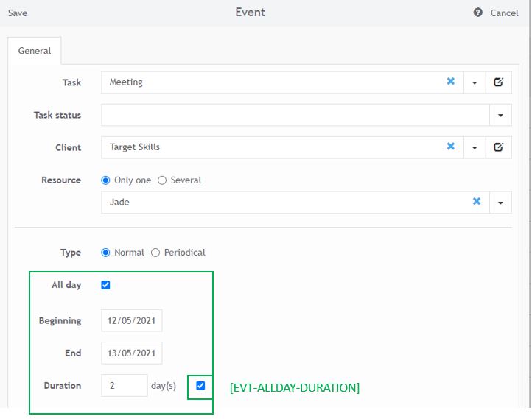
Task: Open the Client edit icon
Action: pos(498,147)
